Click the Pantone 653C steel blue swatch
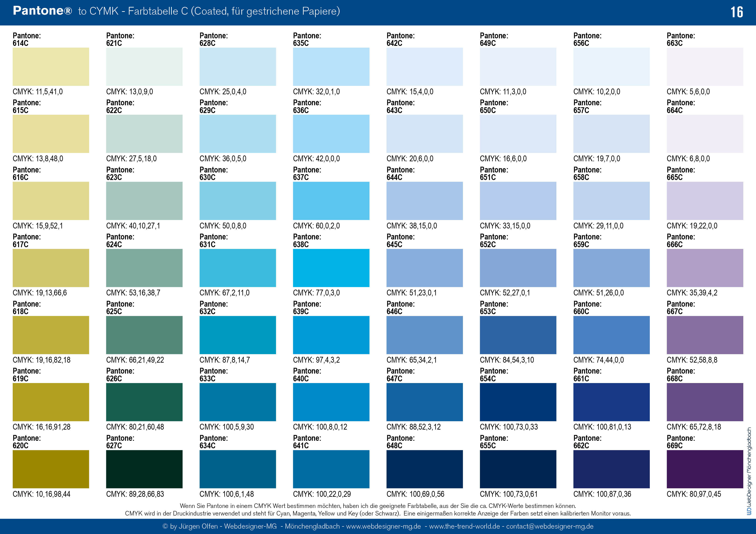The width and height of the screenshot is (756, 534). [x=518, y=335]
